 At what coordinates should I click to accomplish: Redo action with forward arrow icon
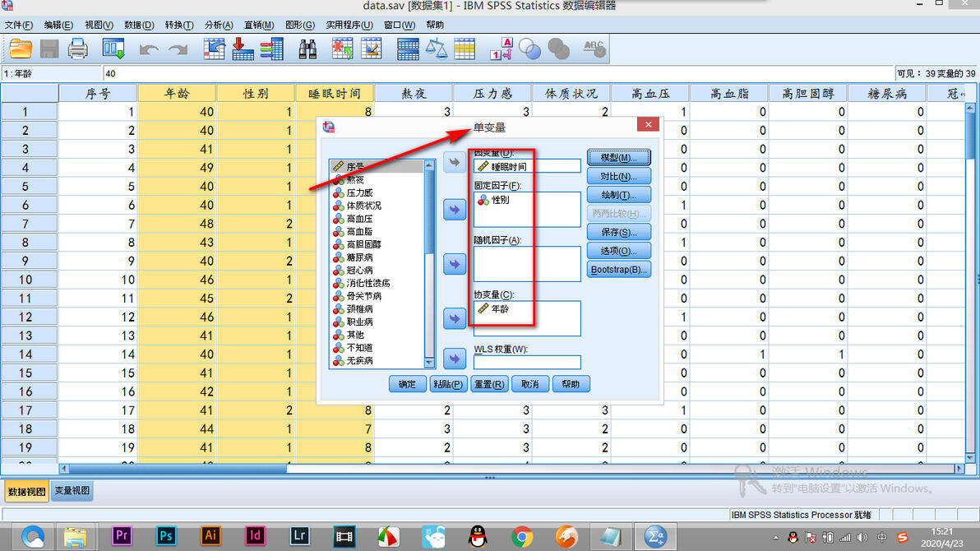[x=178, y=49]
